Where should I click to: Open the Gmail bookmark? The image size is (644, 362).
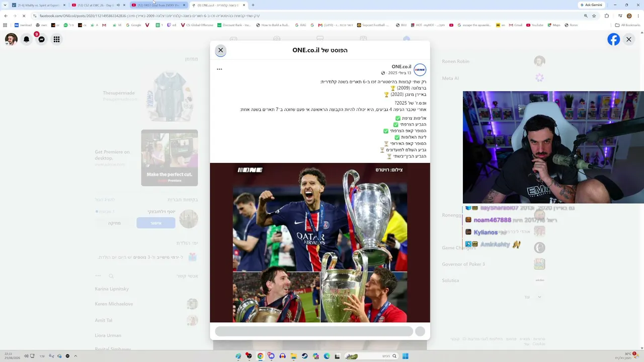515,25
